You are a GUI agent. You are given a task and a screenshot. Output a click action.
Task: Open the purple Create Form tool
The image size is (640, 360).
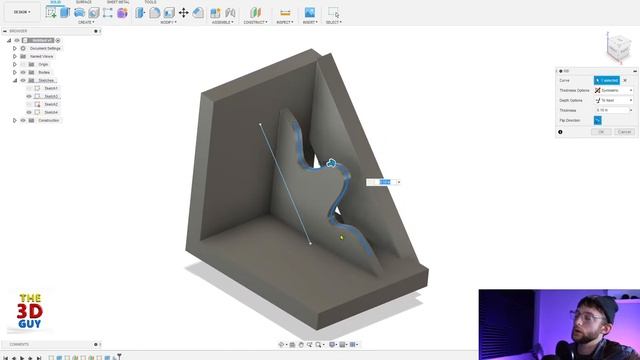click(x=122, y=13)
